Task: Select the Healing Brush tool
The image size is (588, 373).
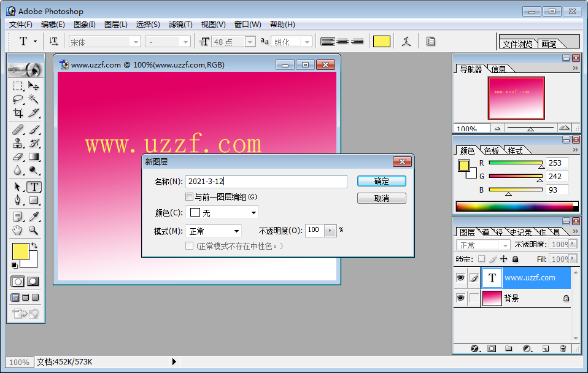Action: [18, 129]
